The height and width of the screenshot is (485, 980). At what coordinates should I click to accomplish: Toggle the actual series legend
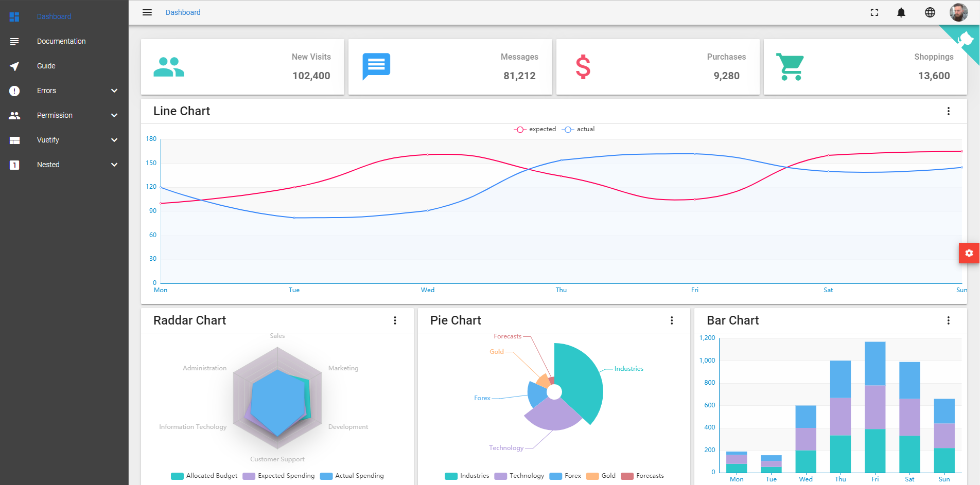579,129
